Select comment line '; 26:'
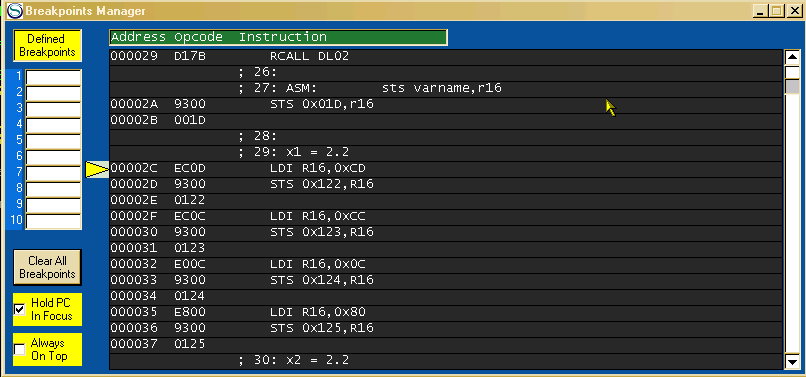The height and width of the screenshot is (377, 806). pyautogui.click(x=446, y=73)
